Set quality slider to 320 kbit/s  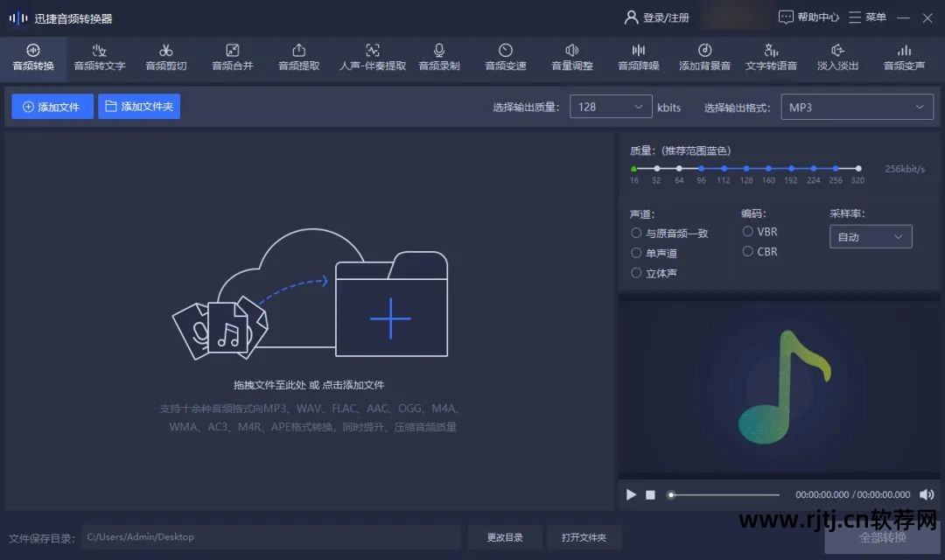(858, 168)
